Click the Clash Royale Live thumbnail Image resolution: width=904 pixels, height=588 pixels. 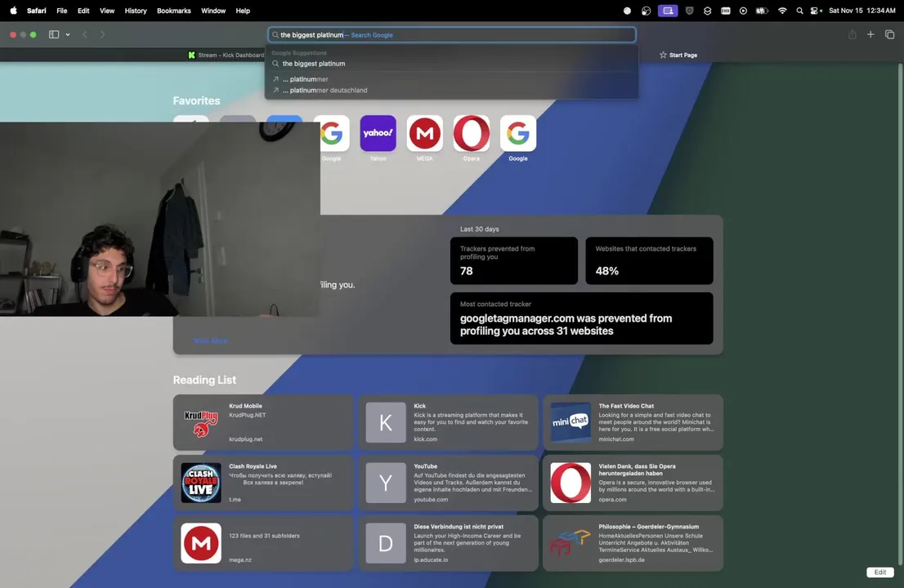200,483
